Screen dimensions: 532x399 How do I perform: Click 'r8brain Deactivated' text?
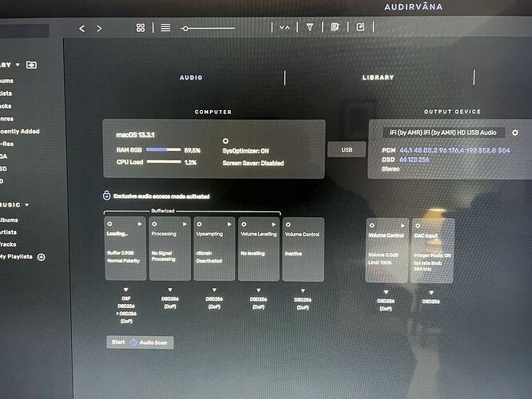[209, 257]
